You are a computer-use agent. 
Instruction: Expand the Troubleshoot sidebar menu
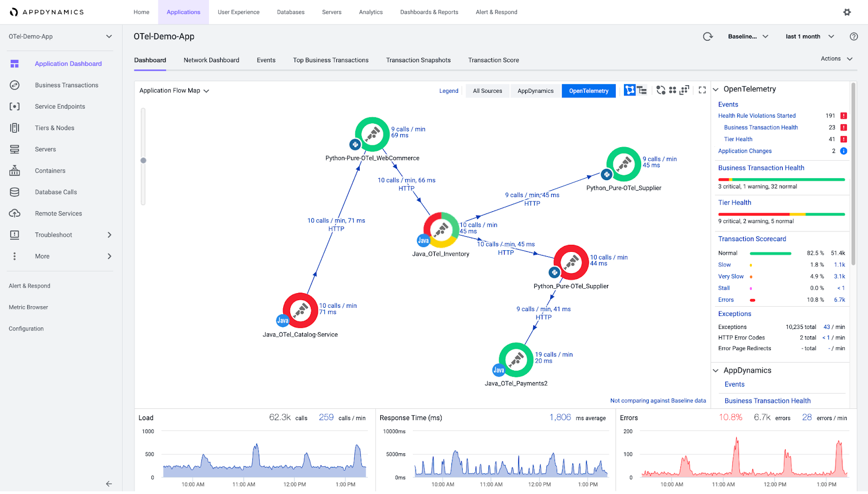click(x=53, y=235)
